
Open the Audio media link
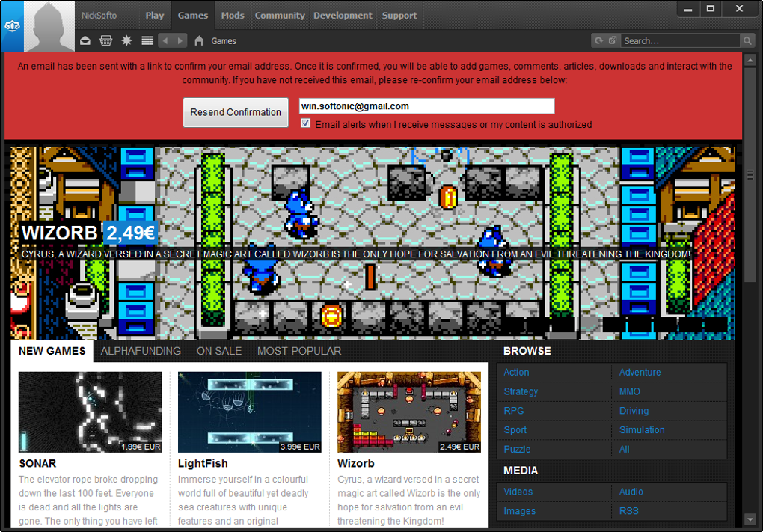click(631, 492)
